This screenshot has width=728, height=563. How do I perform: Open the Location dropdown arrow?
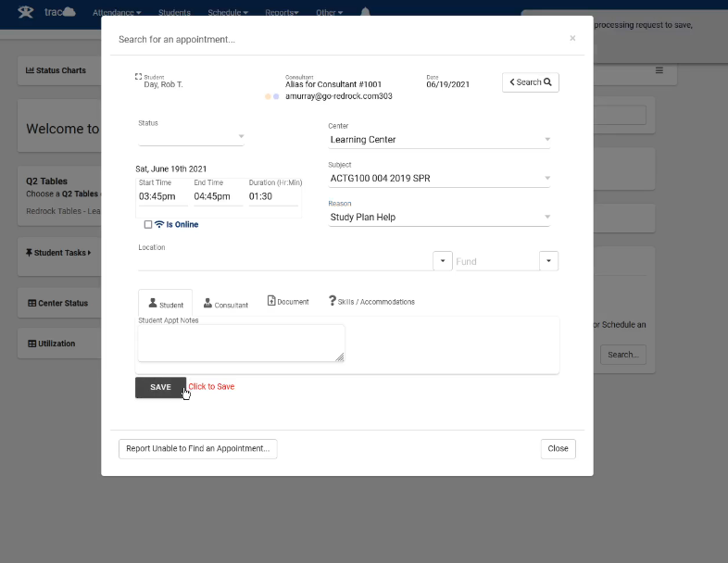coord(443,261)
